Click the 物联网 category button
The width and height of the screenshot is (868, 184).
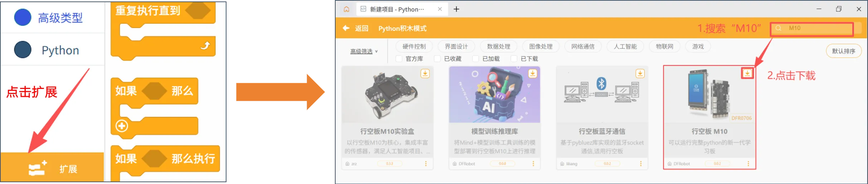(x=664, y=46)
